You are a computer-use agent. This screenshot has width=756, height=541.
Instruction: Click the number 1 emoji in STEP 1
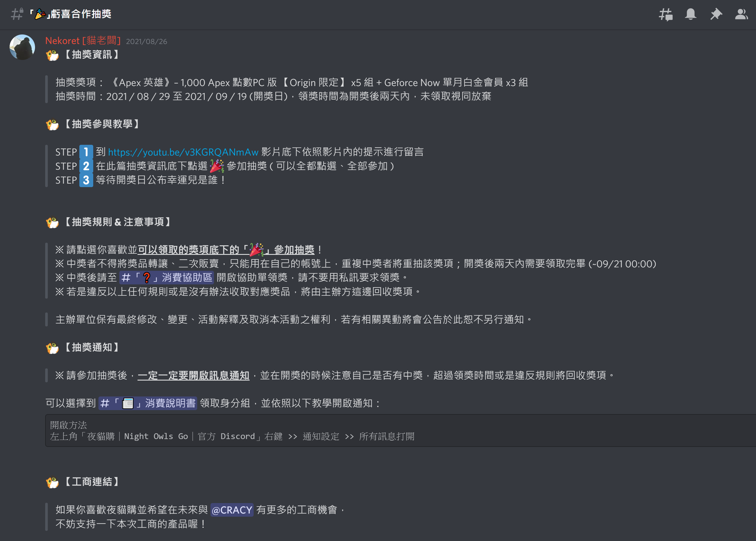click(x=86, y=152)
